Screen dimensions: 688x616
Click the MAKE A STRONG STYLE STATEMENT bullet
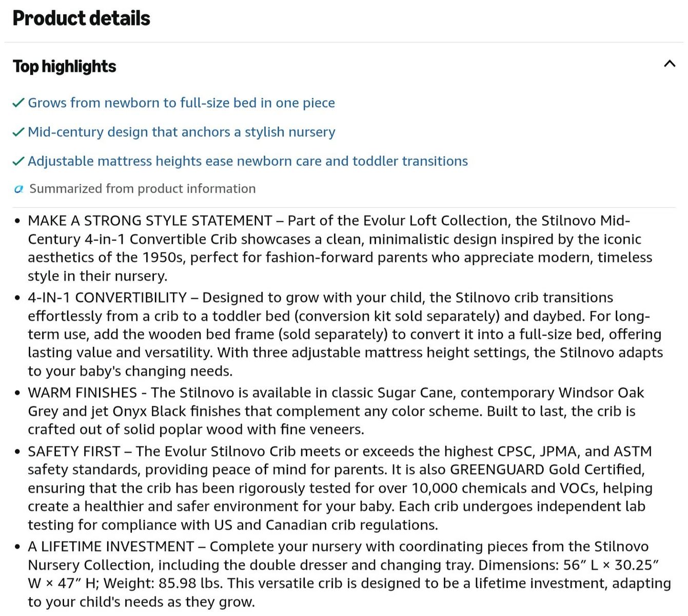[340, 248]
